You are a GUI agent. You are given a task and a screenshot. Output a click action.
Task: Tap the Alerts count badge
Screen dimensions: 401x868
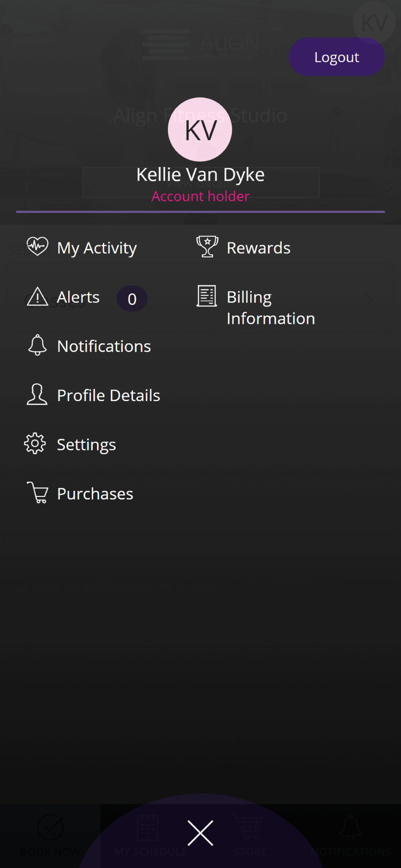point(132,299)
